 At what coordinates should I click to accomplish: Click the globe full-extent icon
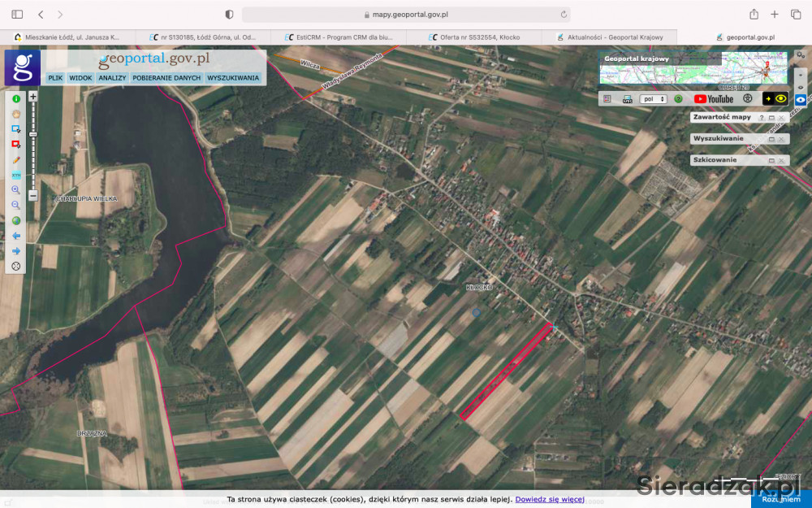coord(15,220)
